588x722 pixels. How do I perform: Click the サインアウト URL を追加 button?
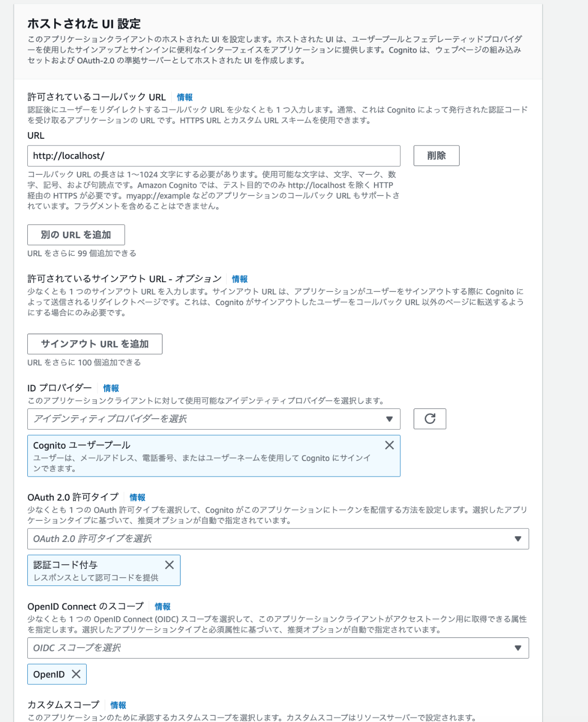pos(95,344)
